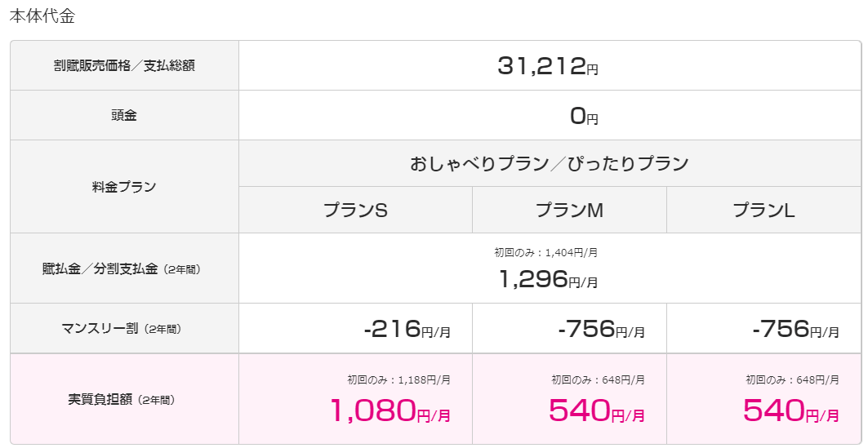Click the 初回のみ：1,188円/月 note
The image size is (868, 448).
tap(398, 380)
